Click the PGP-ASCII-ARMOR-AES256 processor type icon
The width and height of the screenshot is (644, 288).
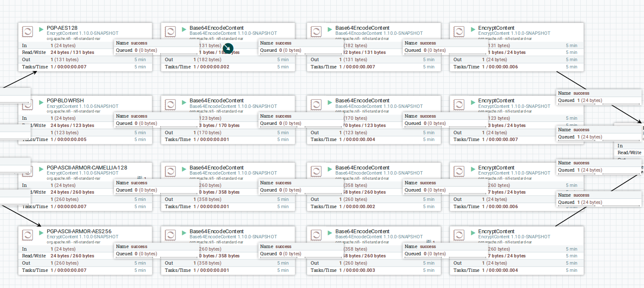(28, 235)
